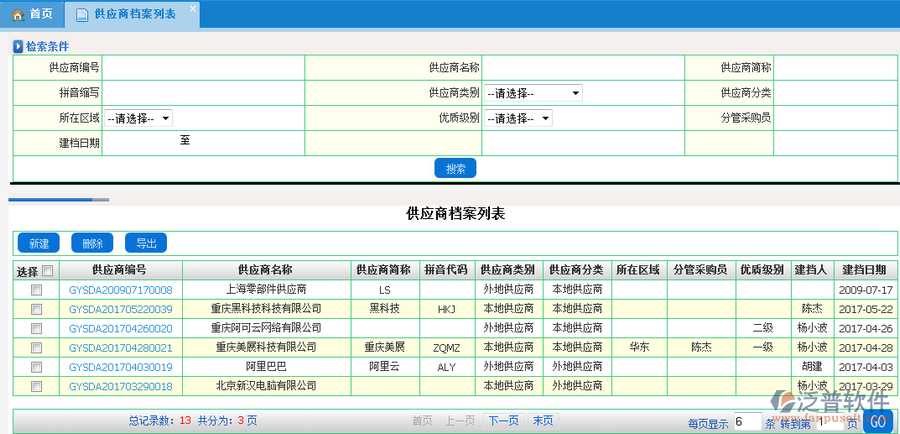The image size is (900, 434).
Task: Go to 下一页 in pagination
Action: tap(503, 421)
